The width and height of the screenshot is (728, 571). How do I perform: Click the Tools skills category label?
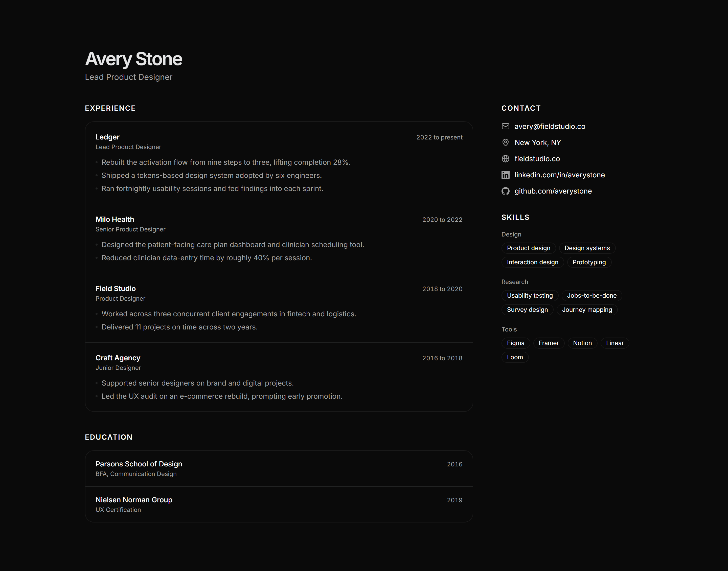[509, 329]
